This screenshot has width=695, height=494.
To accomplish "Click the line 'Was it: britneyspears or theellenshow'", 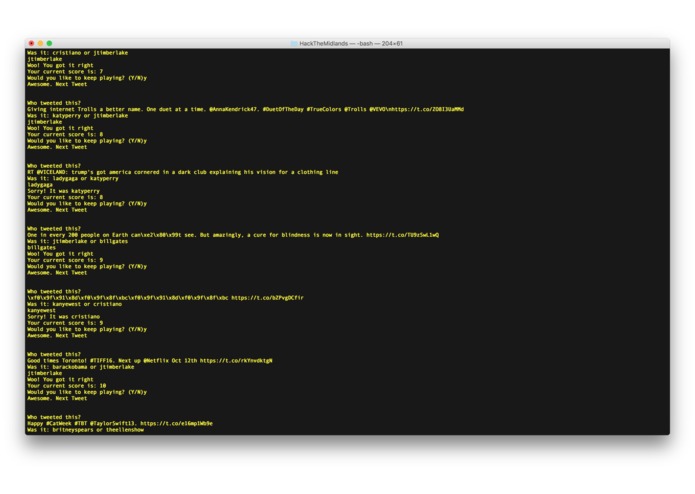I will [x=86, y=430].
